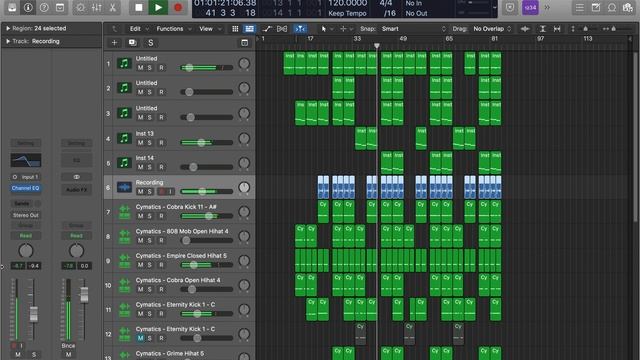Open the Edit menu in tracks area
The width and height of the screenshot is (640, 360).
pyautogui.click(x=138, y=29)
